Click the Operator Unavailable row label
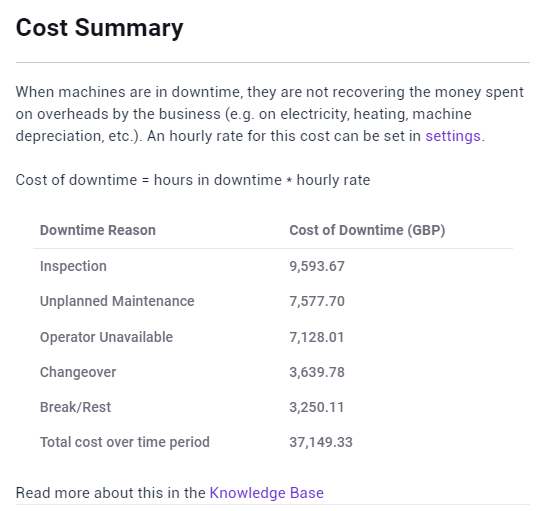The width and height of the screenshot is (541, 511). (106, 337)
